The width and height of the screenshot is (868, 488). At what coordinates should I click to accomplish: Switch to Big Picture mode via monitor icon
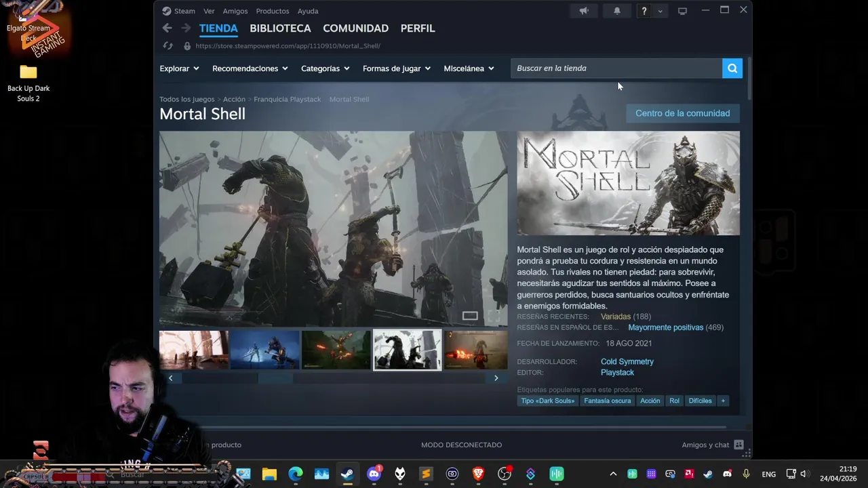click(x=682, y=11)
